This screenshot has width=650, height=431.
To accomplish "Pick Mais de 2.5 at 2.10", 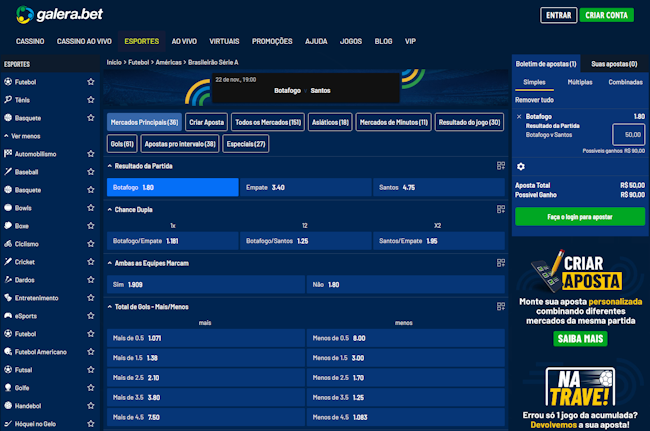I will pos(206,378).
